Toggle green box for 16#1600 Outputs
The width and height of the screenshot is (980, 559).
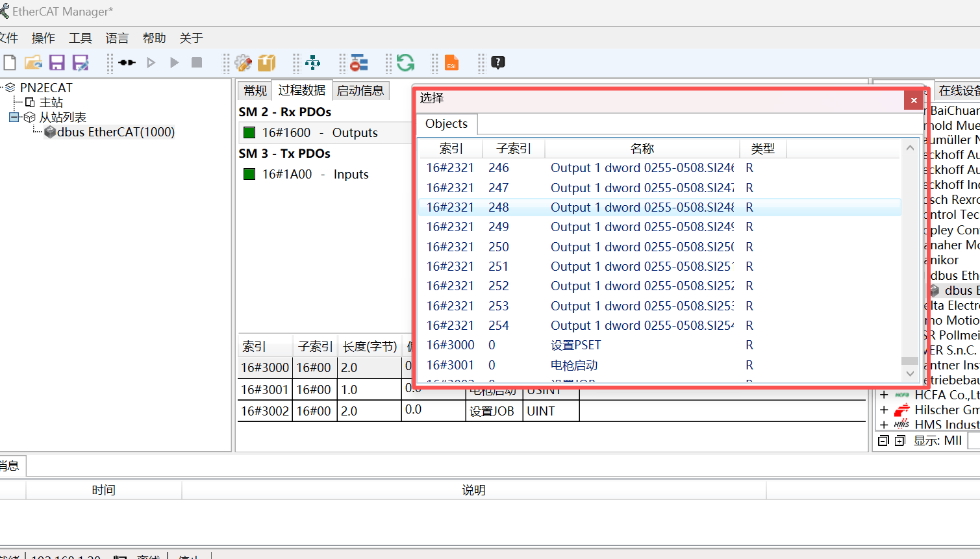click(x=249, y=133)
